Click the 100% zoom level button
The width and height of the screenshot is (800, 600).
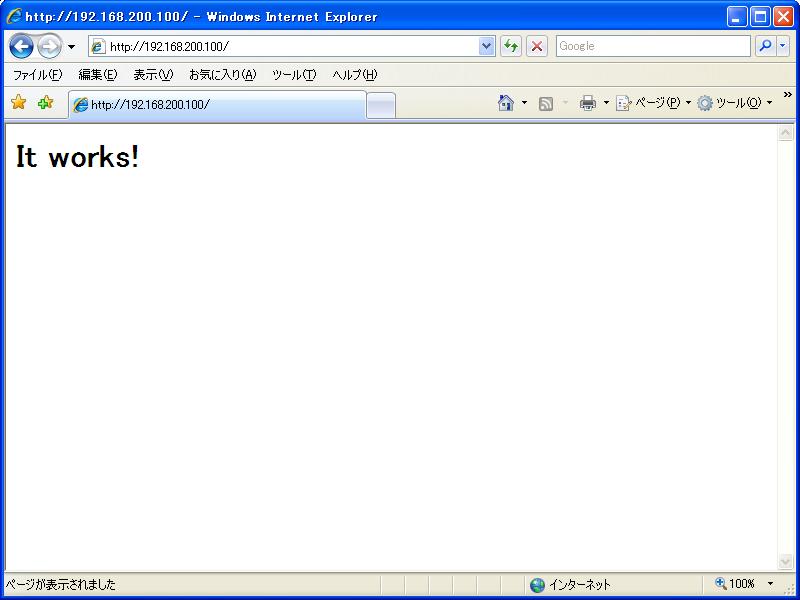pos(735,584)
